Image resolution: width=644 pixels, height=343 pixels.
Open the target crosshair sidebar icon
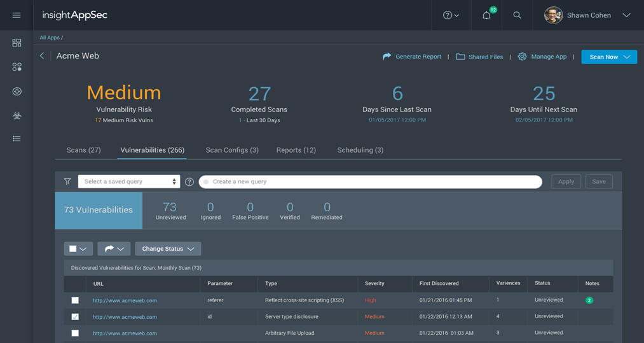tap(17, 91)
